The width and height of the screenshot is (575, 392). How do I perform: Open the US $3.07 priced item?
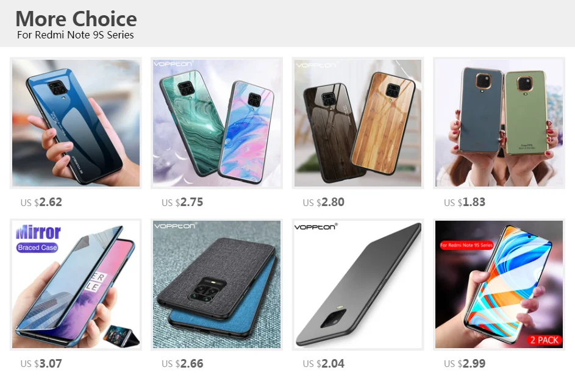pyautogui.click(x=41, y=363)
